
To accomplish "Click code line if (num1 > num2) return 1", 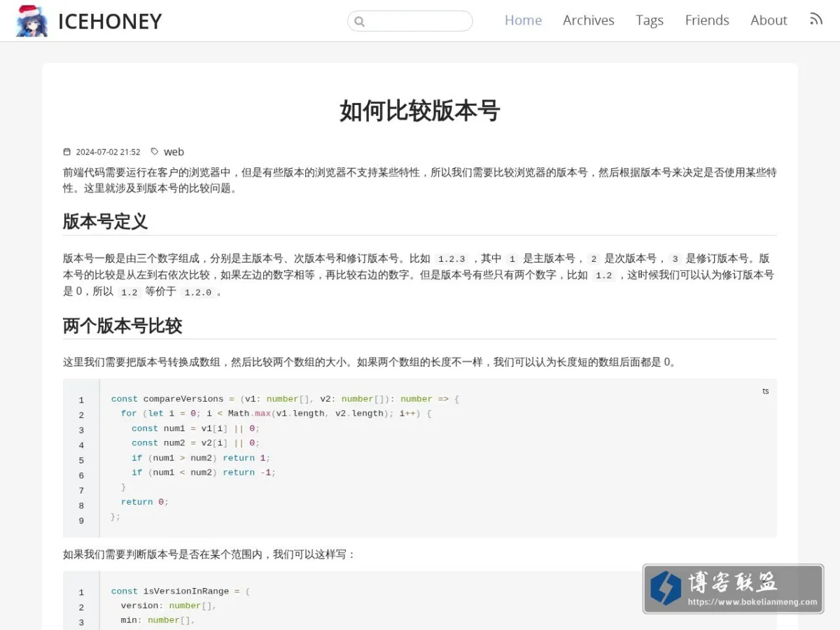I will click(200, 458).
